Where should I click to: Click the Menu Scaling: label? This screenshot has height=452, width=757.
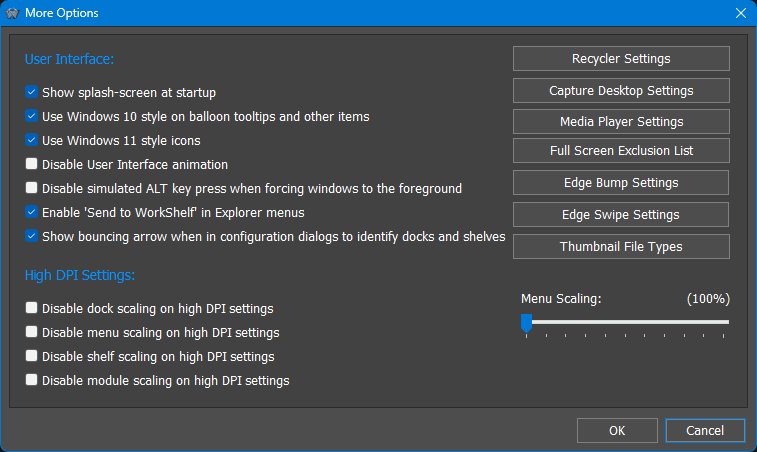coord(561,298)
